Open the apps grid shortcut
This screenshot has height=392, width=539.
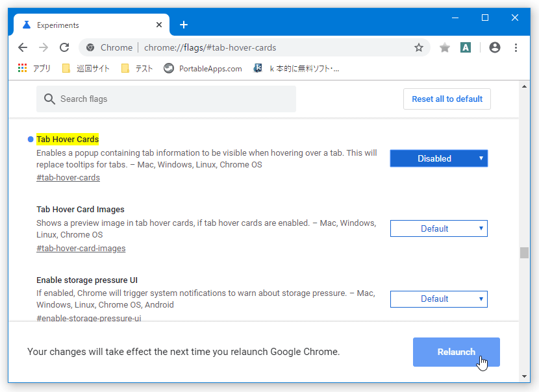[34, 68]
